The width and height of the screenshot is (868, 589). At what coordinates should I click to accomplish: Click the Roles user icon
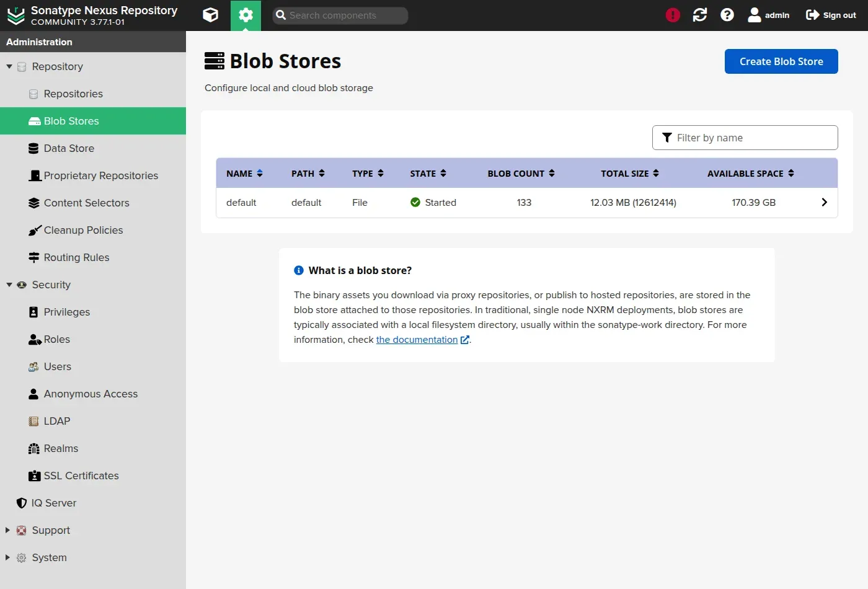[35, 339]
